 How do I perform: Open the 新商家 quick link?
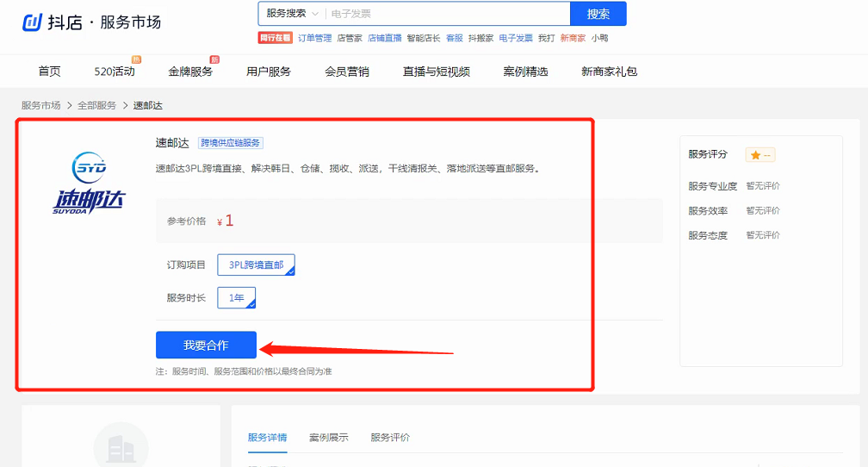[573, 38]
